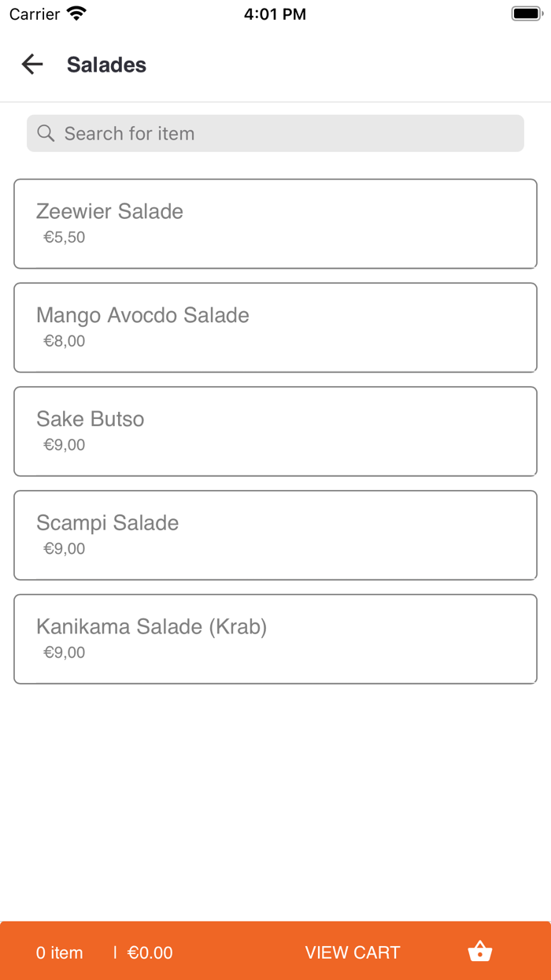Image resolution: width=551 pixels, height=980 pixels.
Task: Choose the Scampi Salade item
Action: point(275,535)
